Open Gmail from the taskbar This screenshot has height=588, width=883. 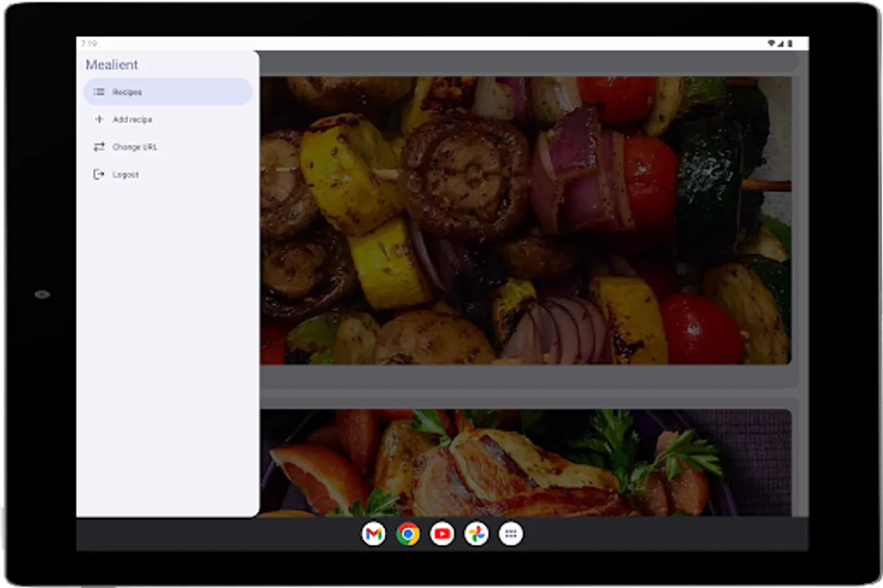pos(373,534)
